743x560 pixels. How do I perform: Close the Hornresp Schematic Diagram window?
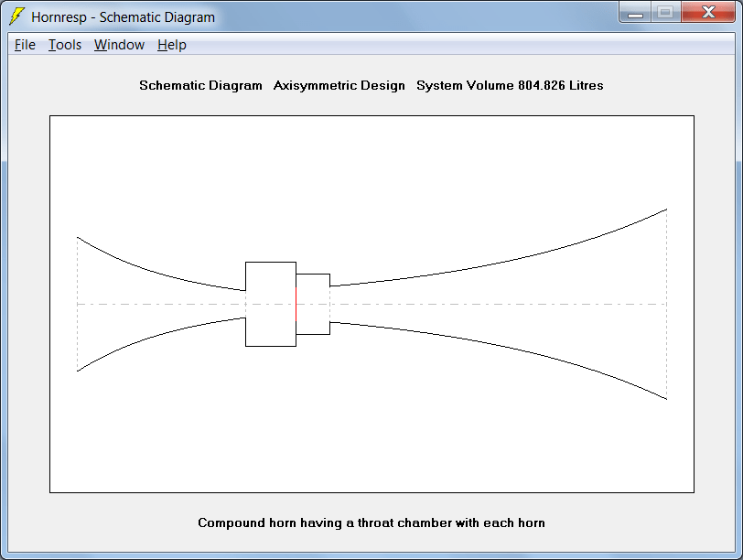[708, 13]
